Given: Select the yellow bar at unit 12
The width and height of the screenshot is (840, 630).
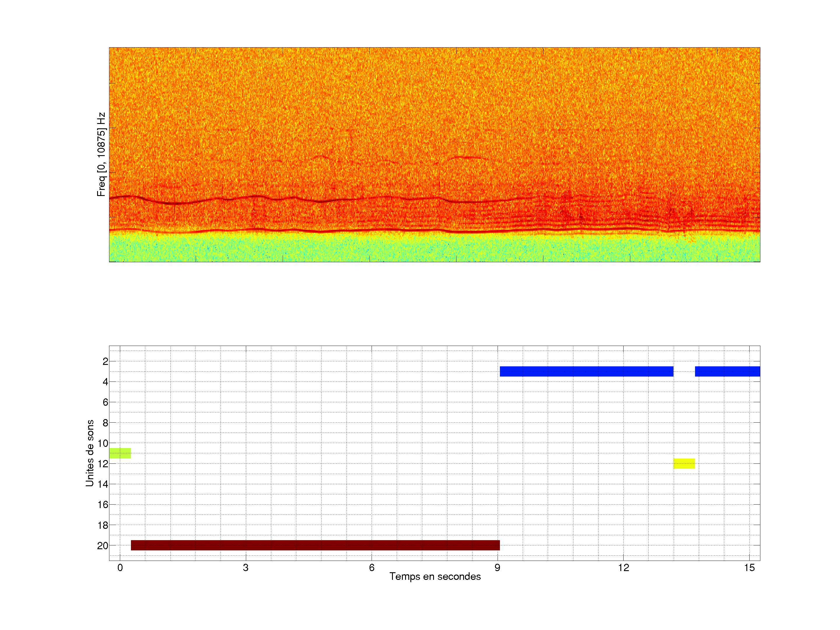Looking at the screenshot, I should 684,463.
